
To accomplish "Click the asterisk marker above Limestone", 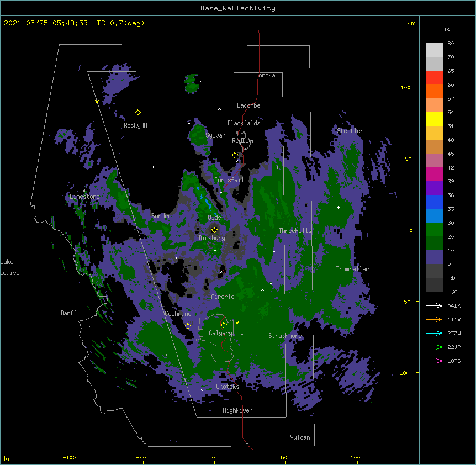I will (x=84, y=191).
